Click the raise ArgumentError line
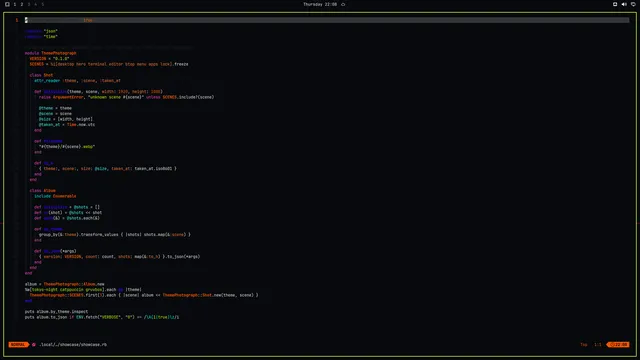 [127, 97]
